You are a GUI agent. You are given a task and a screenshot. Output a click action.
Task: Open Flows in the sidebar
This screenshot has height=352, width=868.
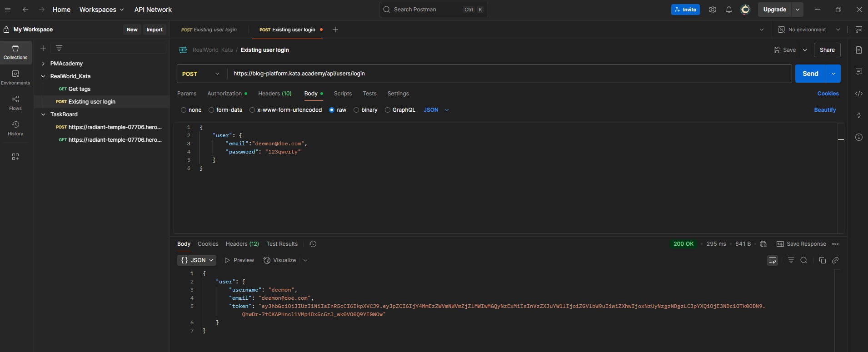(x=15, y=103)
